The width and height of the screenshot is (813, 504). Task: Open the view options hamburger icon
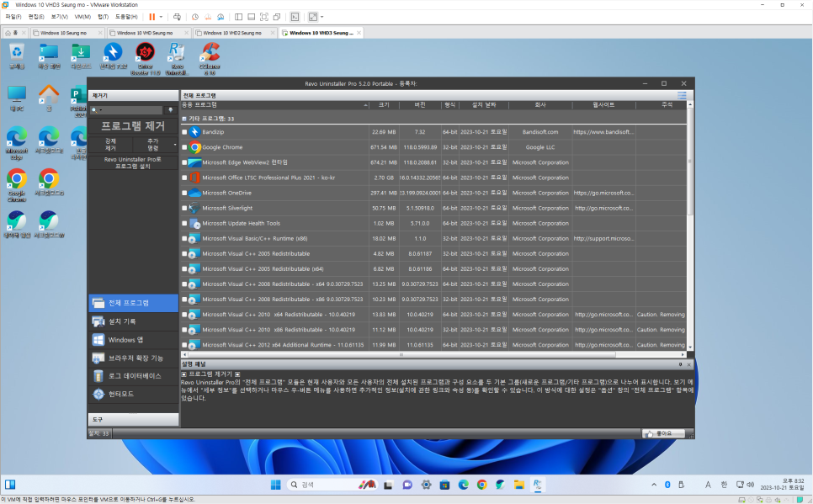click(x=682, y=95)
